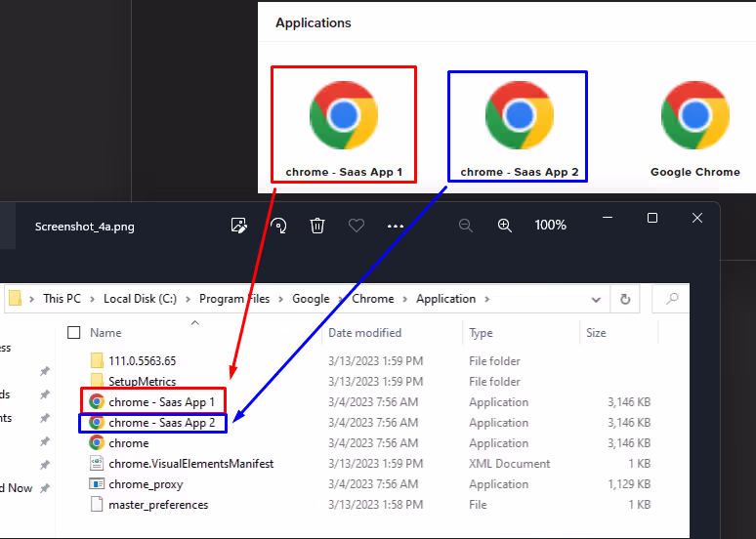Close the Photos viewer window
Viewport: 756px width, 539px height.
point(697,218)
